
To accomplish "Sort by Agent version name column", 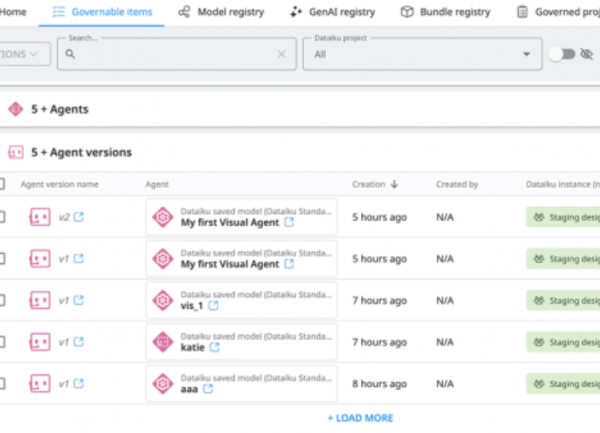I will pyautogui.click(x=60, y=184).
